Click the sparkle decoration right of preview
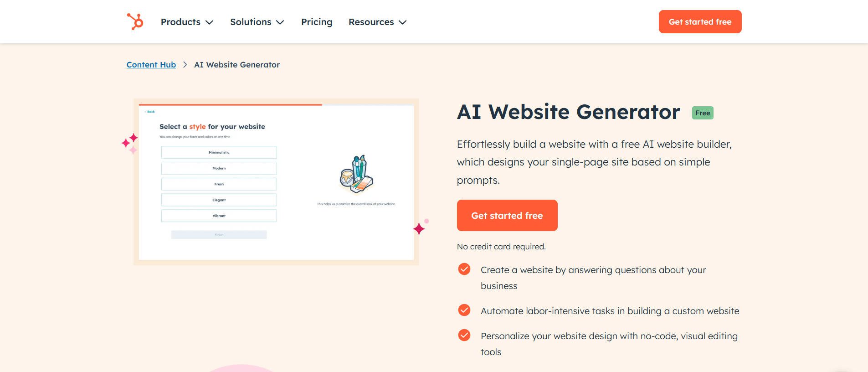Image resolution: width=868 pixels, height=372 pixels. [x=419, y=228]
